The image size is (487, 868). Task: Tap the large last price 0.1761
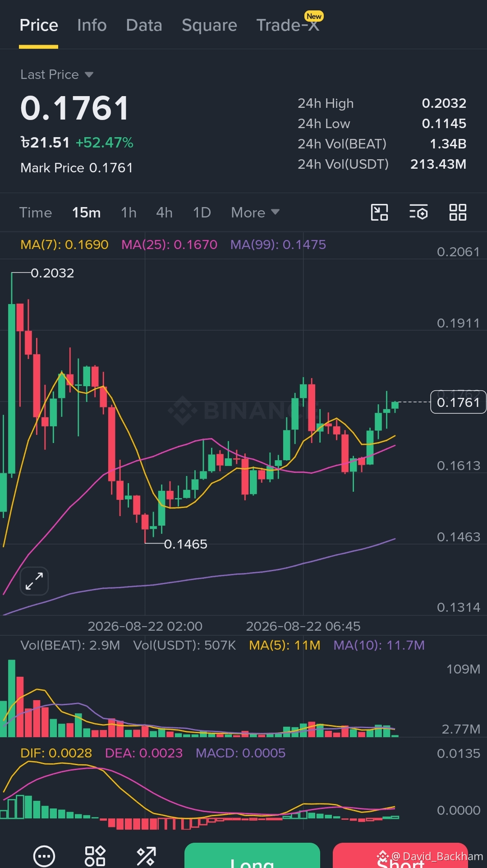75,108
